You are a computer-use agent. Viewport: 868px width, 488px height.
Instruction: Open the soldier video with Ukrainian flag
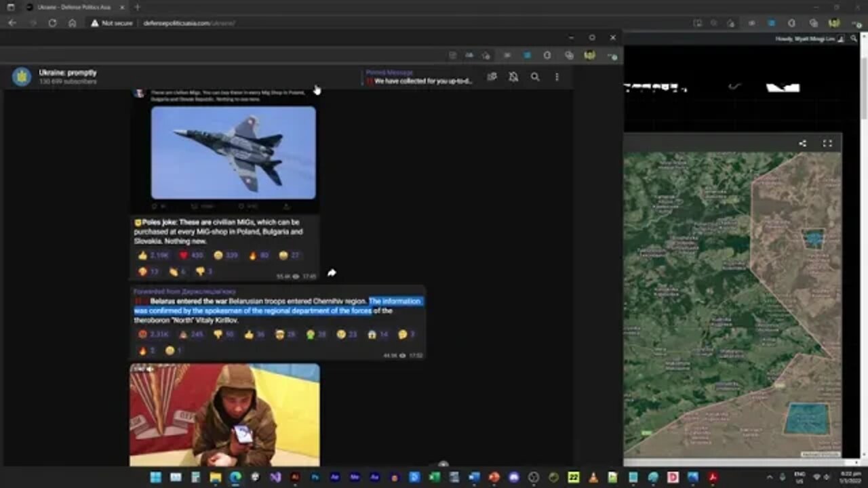(224, 415)
